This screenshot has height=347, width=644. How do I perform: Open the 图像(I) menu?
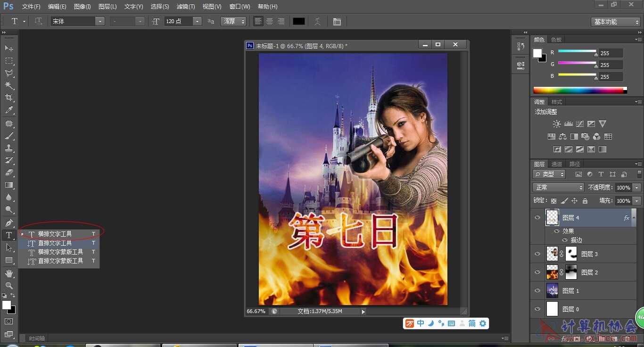(x=82, y=7)
